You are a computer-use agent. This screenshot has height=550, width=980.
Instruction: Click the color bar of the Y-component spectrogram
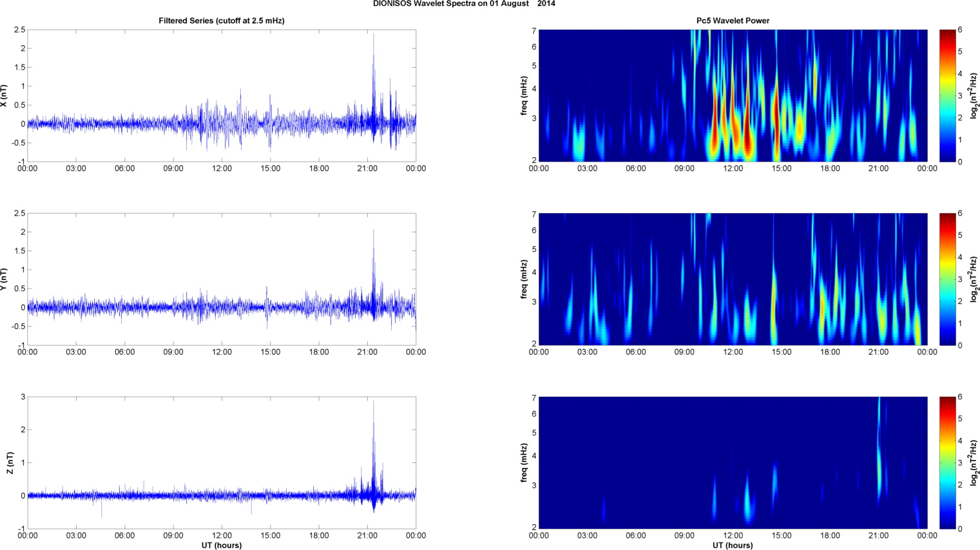tap(946, 280)
